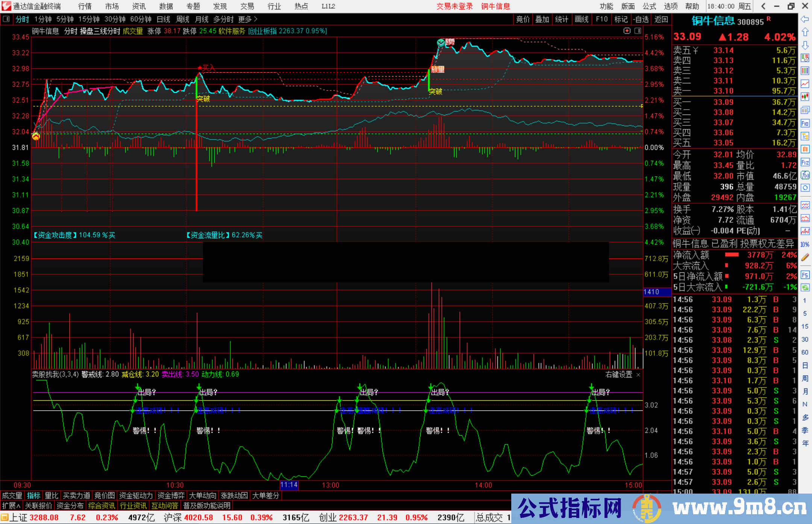Click the 交易未登录 login link
The width and height of the screenshot is (812, 524).
click(454, 6)
